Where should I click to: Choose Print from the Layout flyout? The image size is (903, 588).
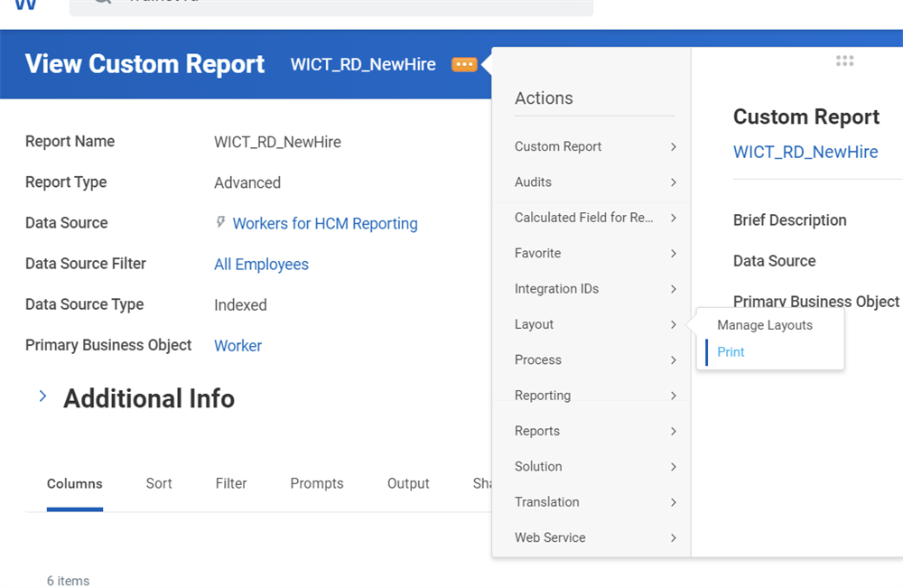point(731,352)
